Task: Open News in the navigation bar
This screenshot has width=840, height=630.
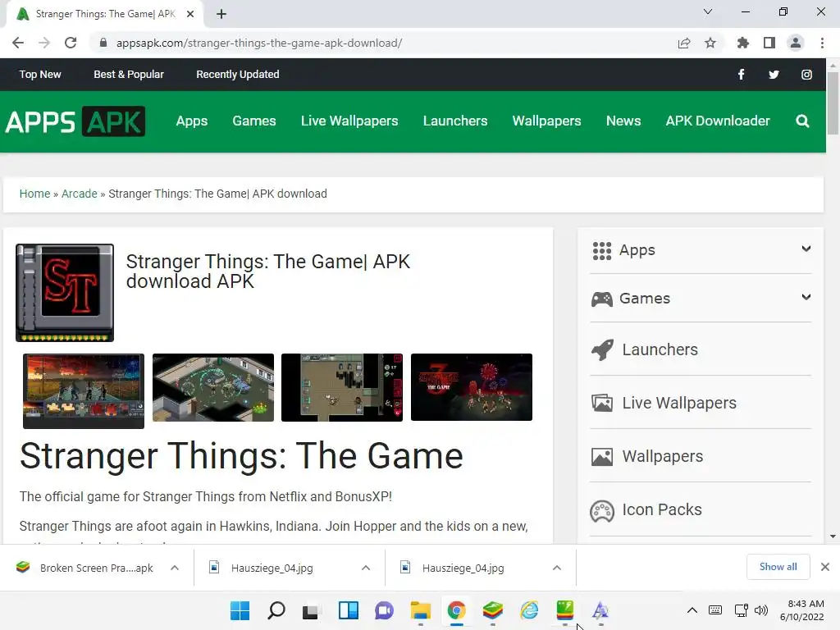Action: pyautogui.click(x=623, y=121)
